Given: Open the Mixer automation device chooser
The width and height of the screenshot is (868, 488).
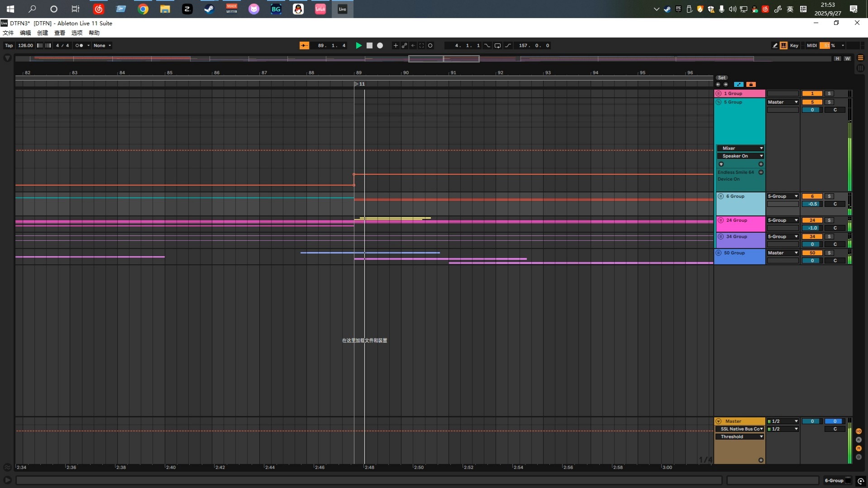Looking at the screenshot, I should (740, 148).
